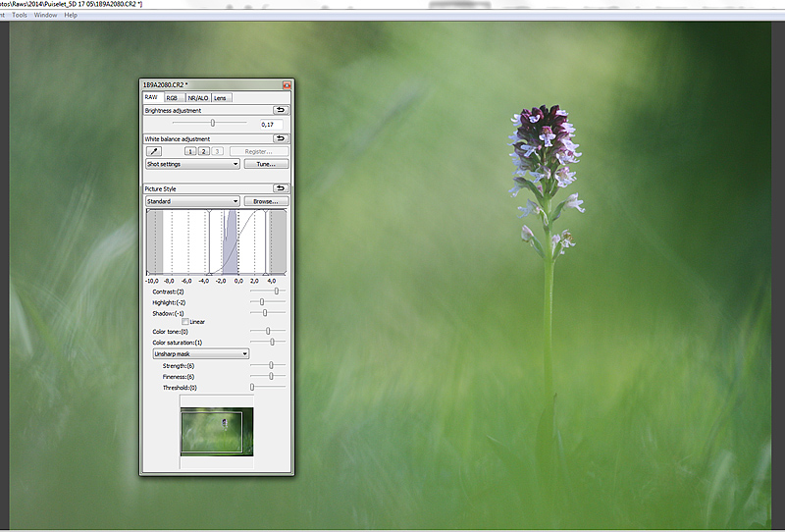Click the Contrast slider handle
The image size is (785, 532).
click(x=277, y=292)
